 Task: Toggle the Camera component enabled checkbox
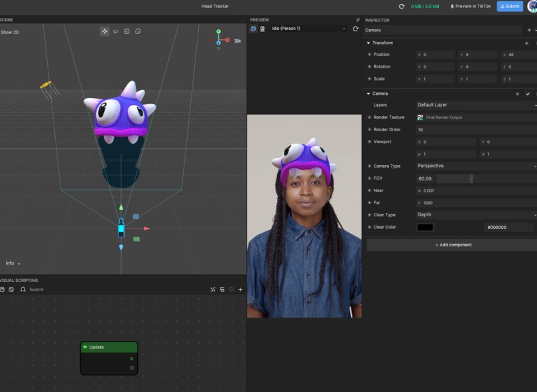point(528,94)
